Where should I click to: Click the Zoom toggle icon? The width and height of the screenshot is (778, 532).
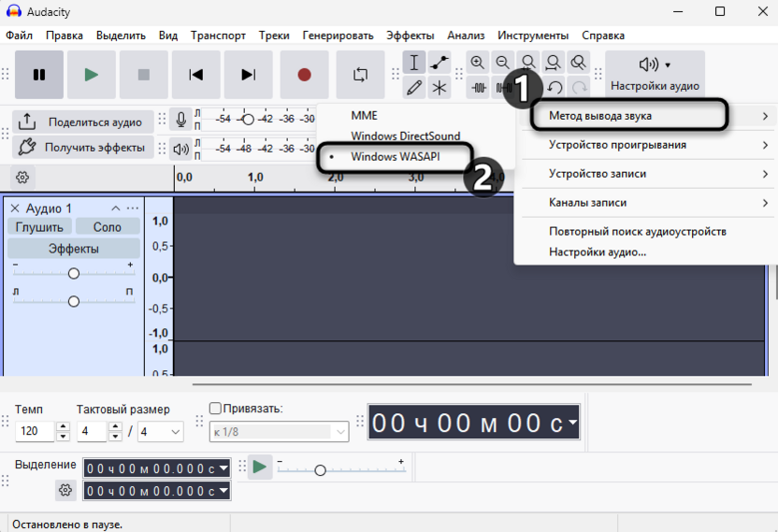[578, 63]
